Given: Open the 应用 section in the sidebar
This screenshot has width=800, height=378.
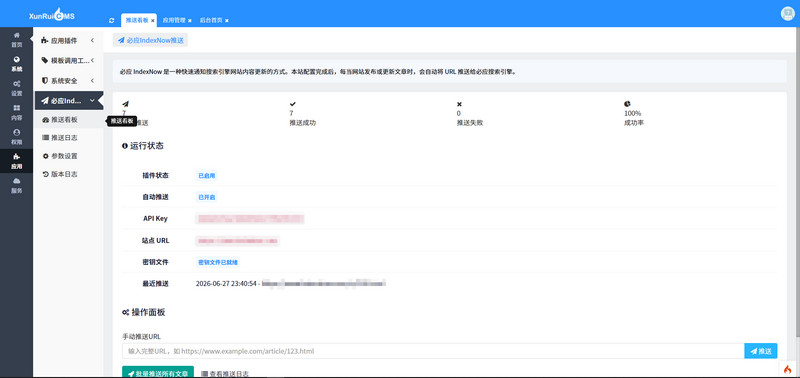Looking at the screenshot, I should point(16,161).
